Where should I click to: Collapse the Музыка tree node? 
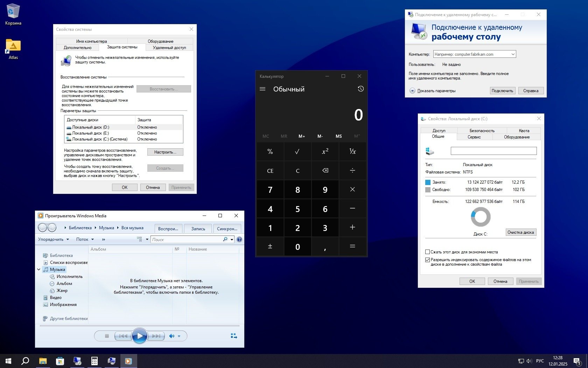click(x=38, y=270)
